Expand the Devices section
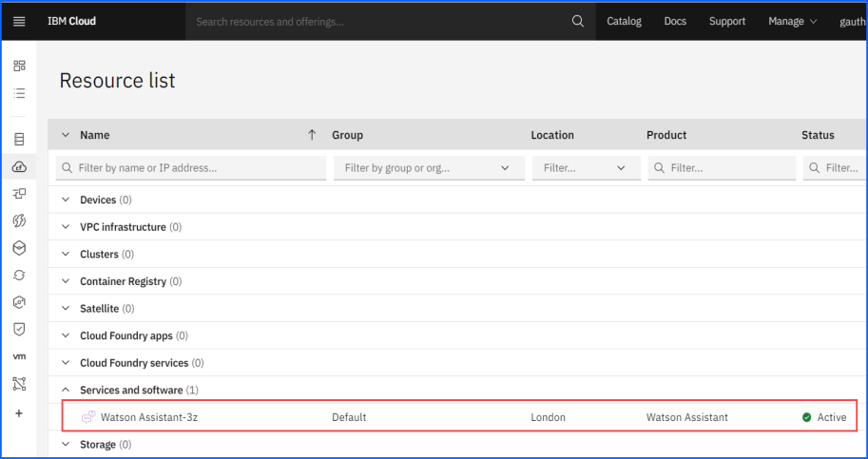 (x=66, y=201)
